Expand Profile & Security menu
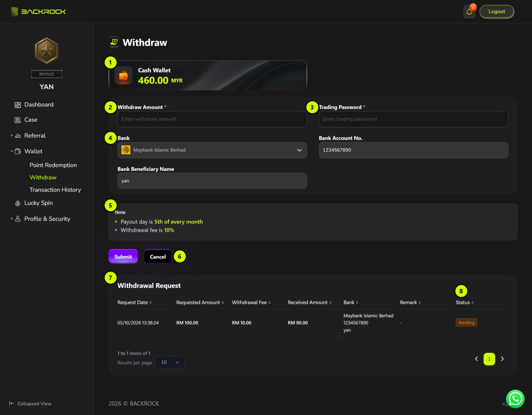This screenshot has height=415, width=532. (12, 219)
